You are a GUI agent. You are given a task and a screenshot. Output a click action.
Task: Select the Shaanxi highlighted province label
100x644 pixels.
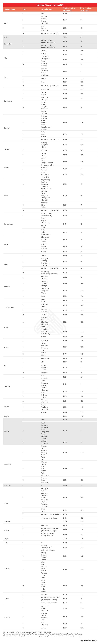[6, 431]
